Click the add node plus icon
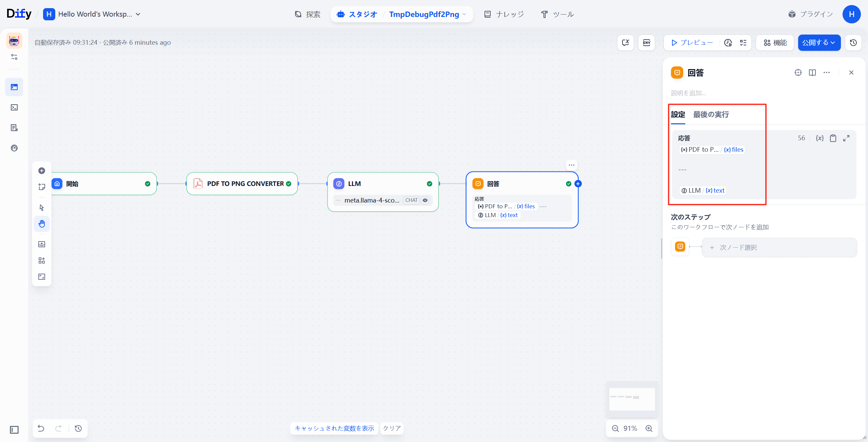The height and width of the screenshot is (442, 868). pos(42,171)
